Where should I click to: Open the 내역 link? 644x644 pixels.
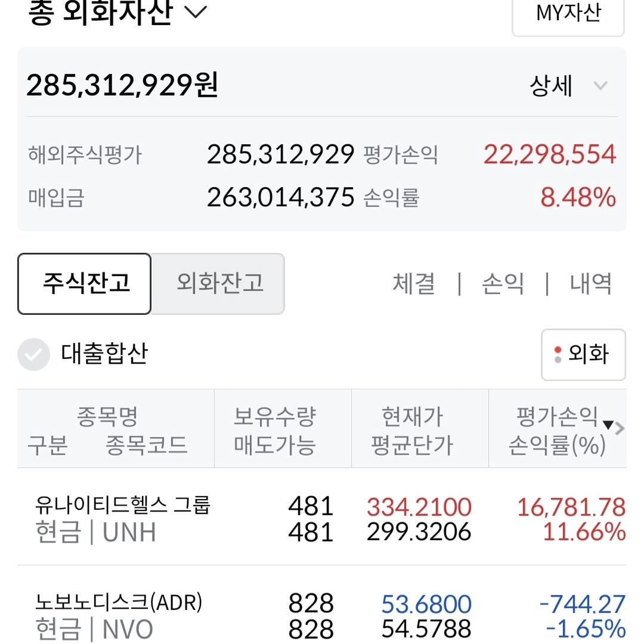coord(591,284)
